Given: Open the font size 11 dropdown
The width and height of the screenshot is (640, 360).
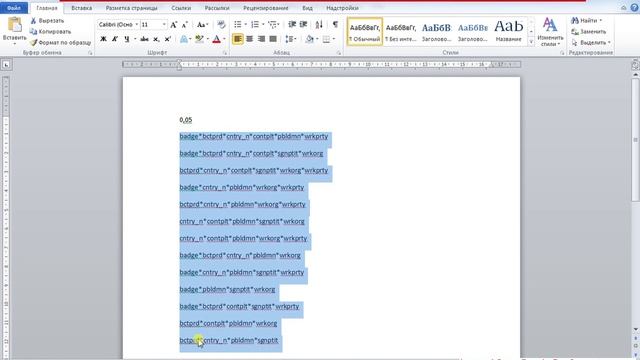Looking at the screenshot, I should click(164, 25).
